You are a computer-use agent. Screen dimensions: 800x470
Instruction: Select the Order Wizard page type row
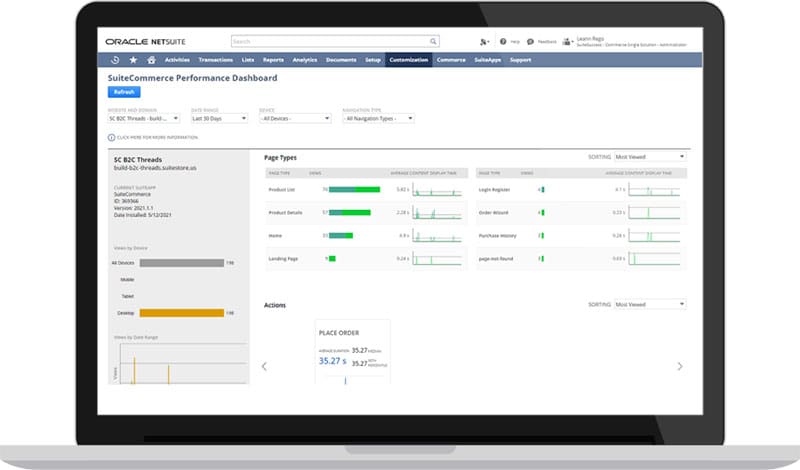coord(581,213)
